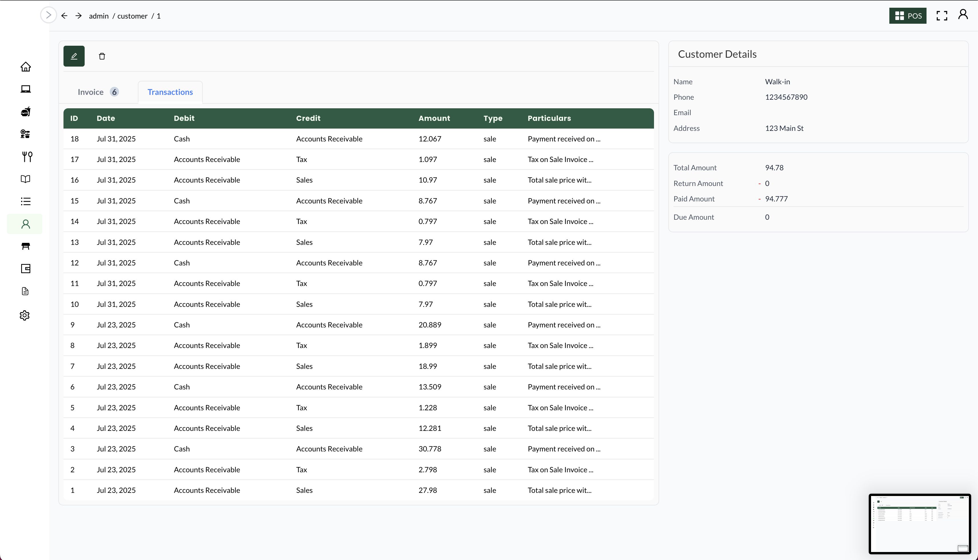Open the settings gear in sidebar

(25, 315)
